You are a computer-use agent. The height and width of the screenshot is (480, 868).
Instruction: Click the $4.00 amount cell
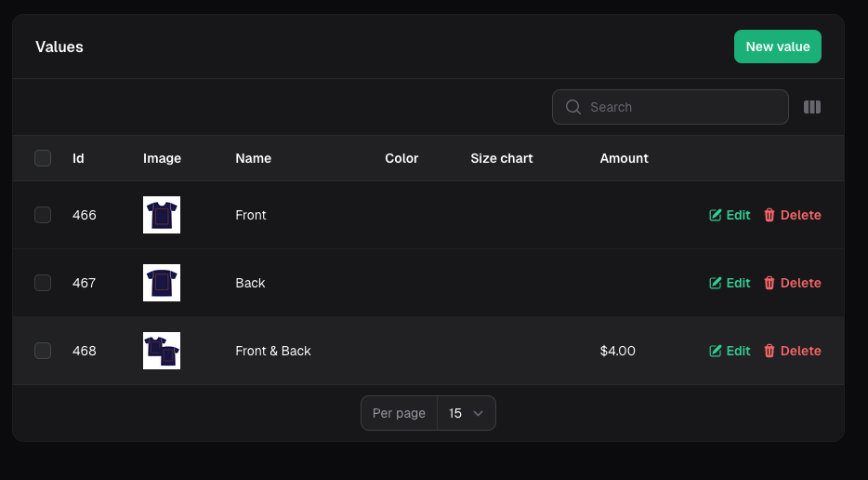pyautogui.click(x=618, y=351)
